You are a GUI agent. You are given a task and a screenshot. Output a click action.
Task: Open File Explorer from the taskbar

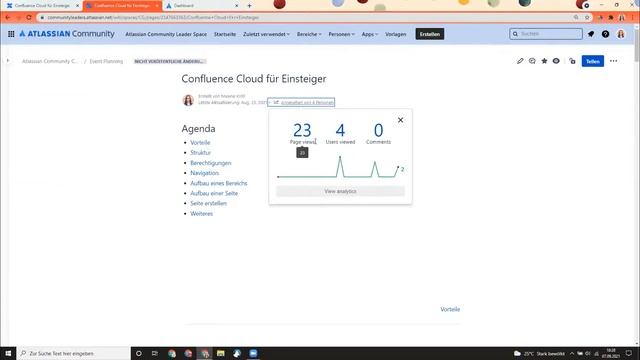click(220, 353)
